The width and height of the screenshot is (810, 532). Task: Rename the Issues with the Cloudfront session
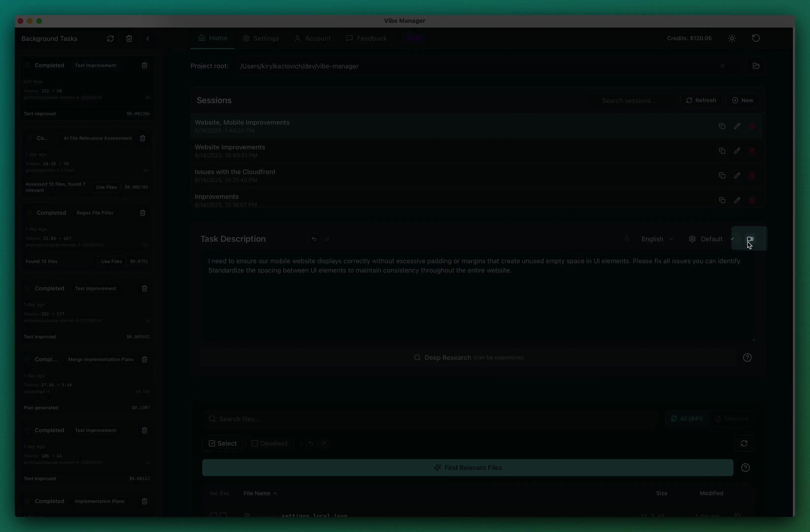(737, 176)
